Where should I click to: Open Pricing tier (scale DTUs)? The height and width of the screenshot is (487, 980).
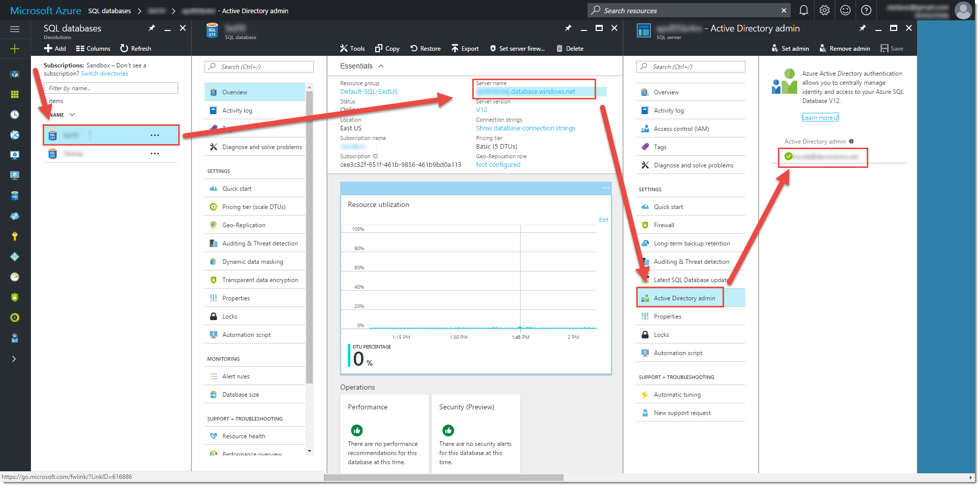[255, 207]
